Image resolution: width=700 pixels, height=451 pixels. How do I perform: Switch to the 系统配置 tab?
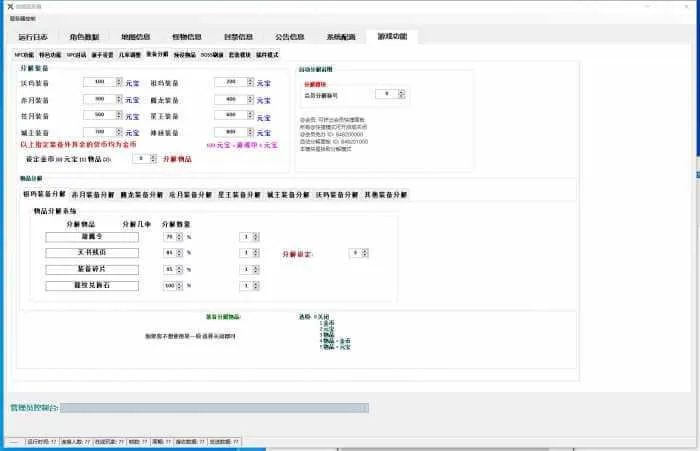(x=341, y=37)
